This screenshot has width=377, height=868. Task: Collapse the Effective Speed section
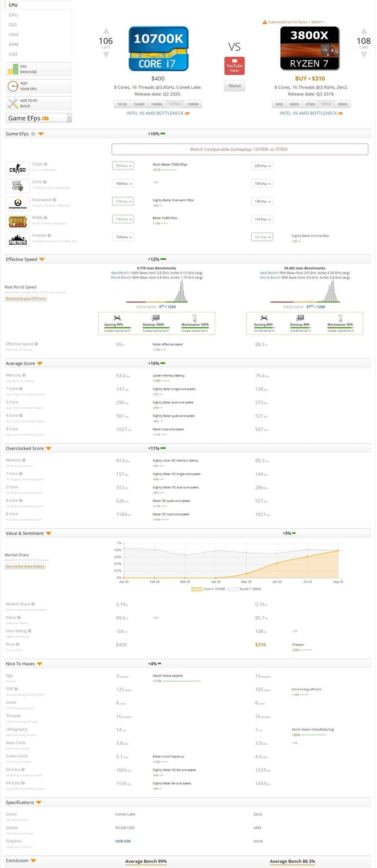coord(42,259)
